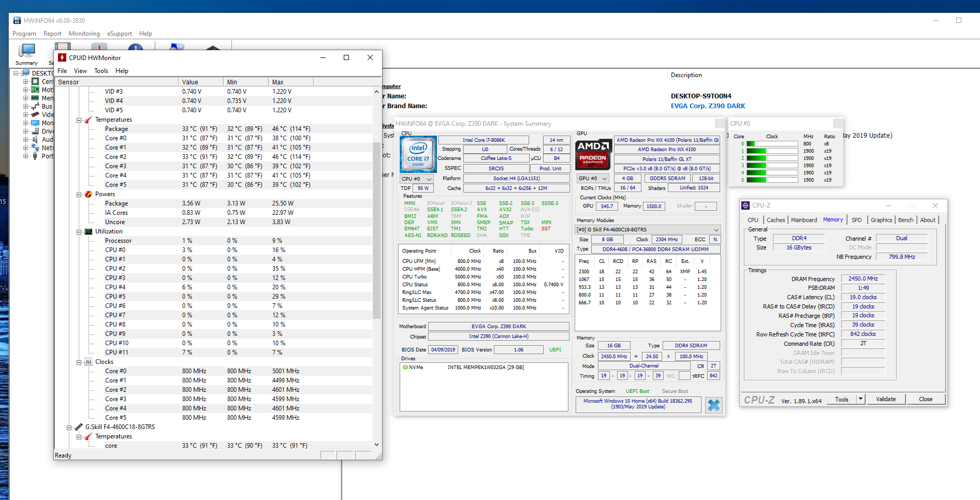Switch to the Bench tab in CPU-Z

tap(905, 220)
